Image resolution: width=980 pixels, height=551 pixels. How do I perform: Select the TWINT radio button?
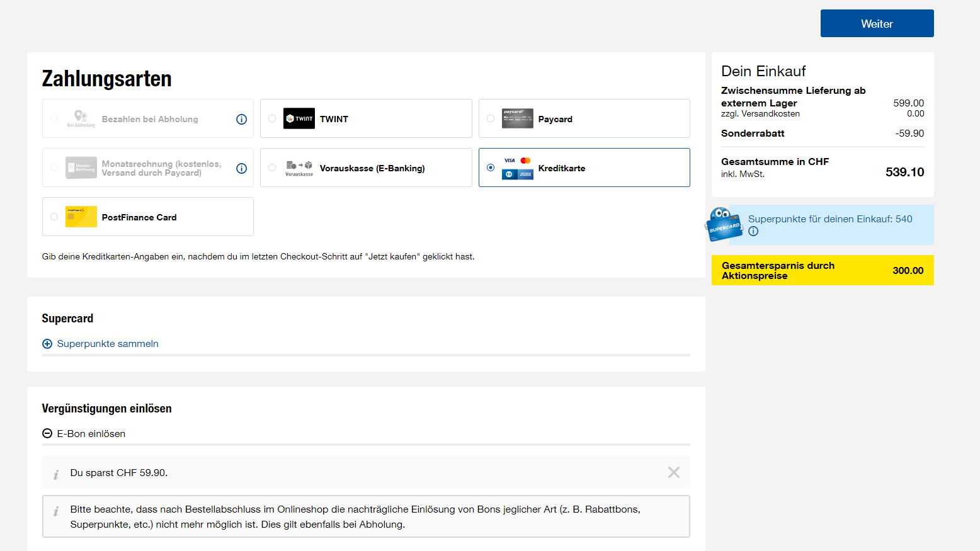click(x=272, y=118)
